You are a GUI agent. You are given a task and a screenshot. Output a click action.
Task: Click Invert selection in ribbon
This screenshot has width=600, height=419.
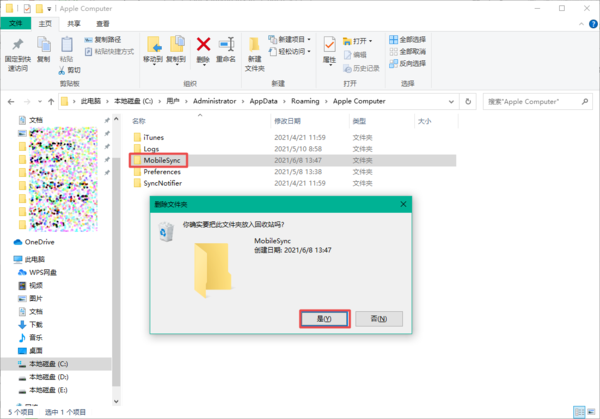(x=408, y=63)
